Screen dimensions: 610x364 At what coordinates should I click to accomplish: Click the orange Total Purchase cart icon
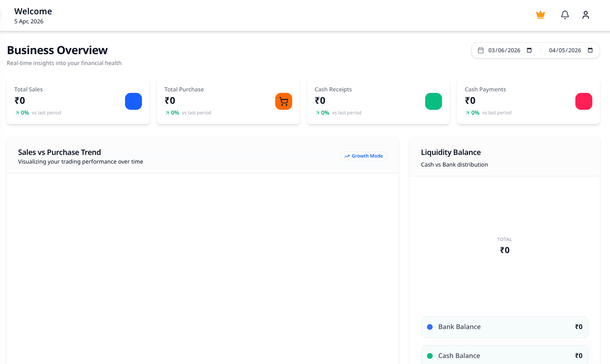click(284, 101)
